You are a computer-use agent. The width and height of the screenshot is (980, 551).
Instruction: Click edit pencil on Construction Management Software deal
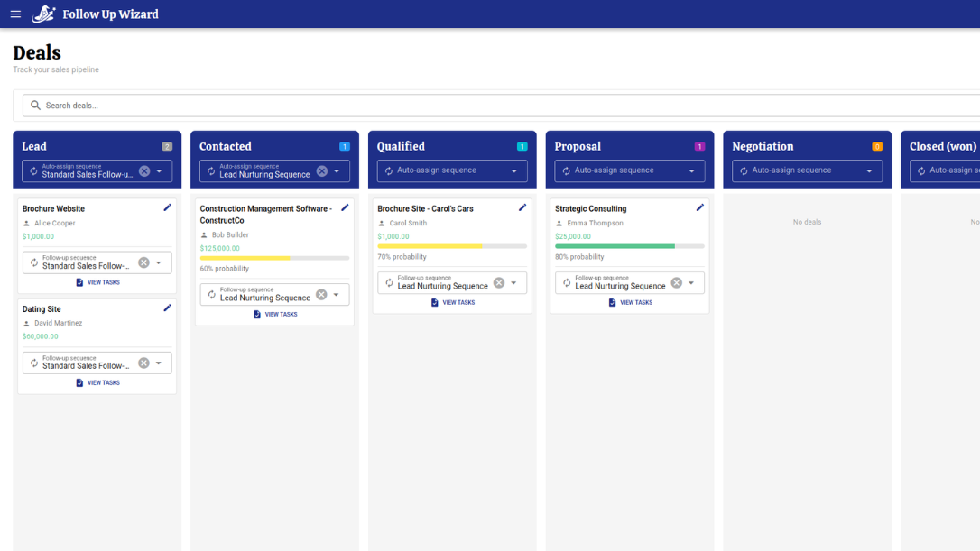point(345,207)
